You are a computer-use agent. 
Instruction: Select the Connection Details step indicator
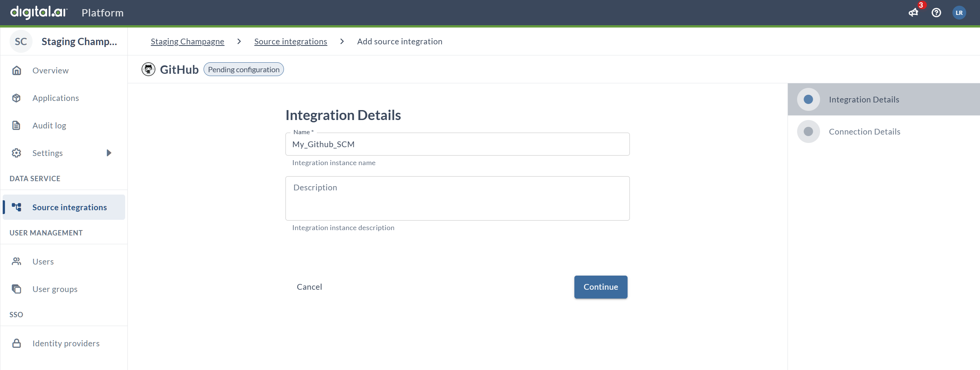[808, 131]
